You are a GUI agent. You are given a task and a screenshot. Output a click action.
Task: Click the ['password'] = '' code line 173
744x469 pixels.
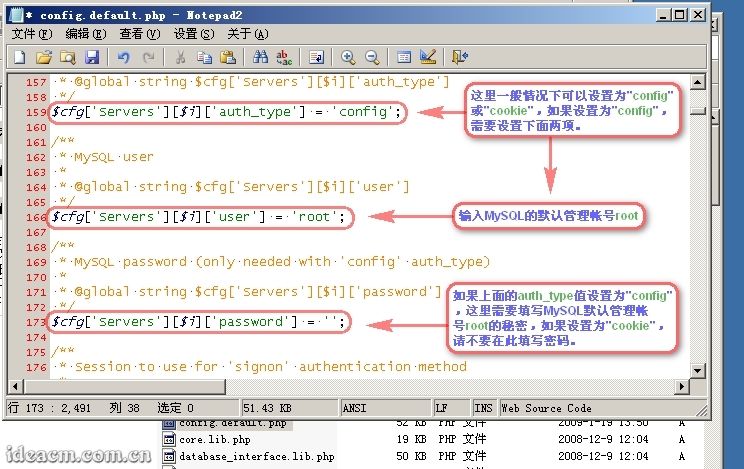[198, 322]
